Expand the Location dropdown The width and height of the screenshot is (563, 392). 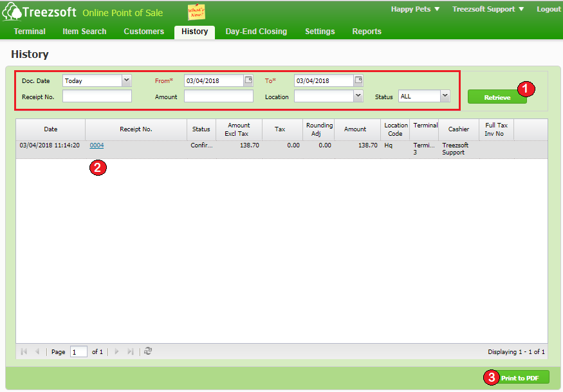(358, 96)
